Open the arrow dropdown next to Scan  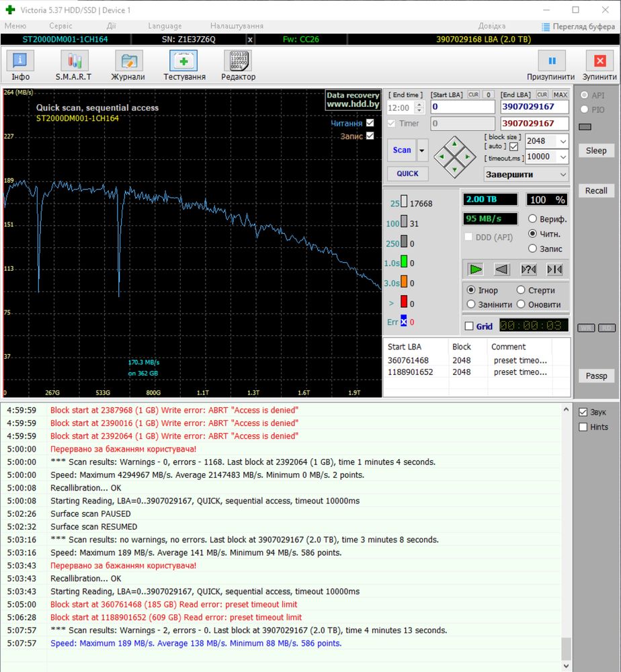422,151
